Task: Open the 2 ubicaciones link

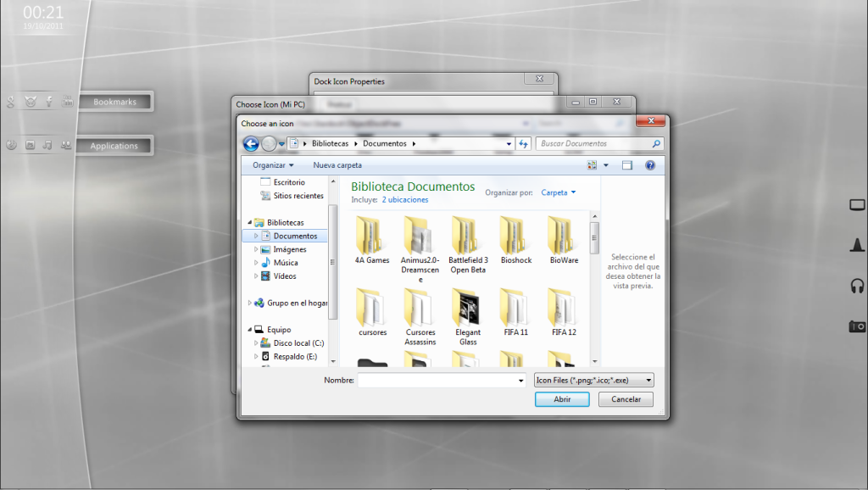Action: coord(404,200)
